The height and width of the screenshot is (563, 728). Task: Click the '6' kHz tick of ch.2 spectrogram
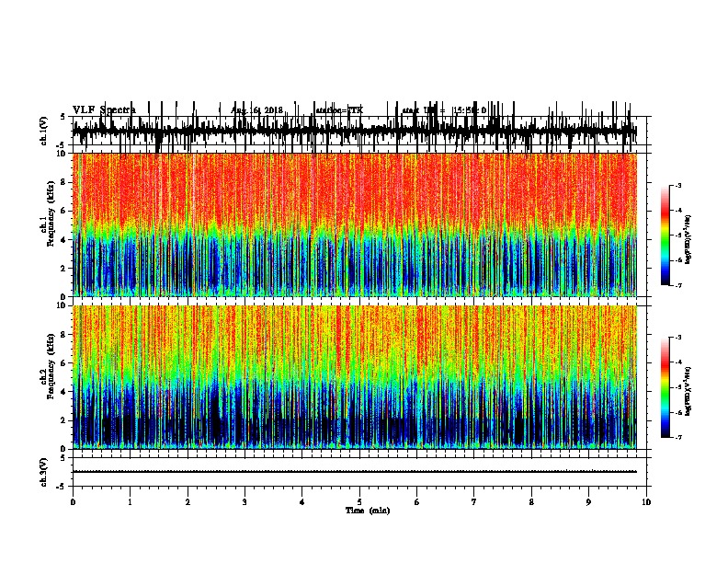tap(64, 363)
